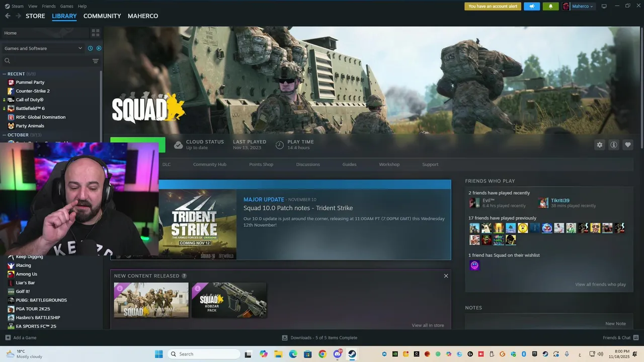
Task: Open Downloads status bar
Action: [x=319, y=338]
